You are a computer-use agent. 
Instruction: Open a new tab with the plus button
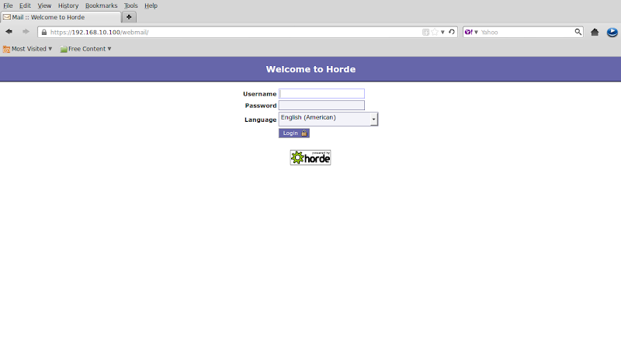129,17
